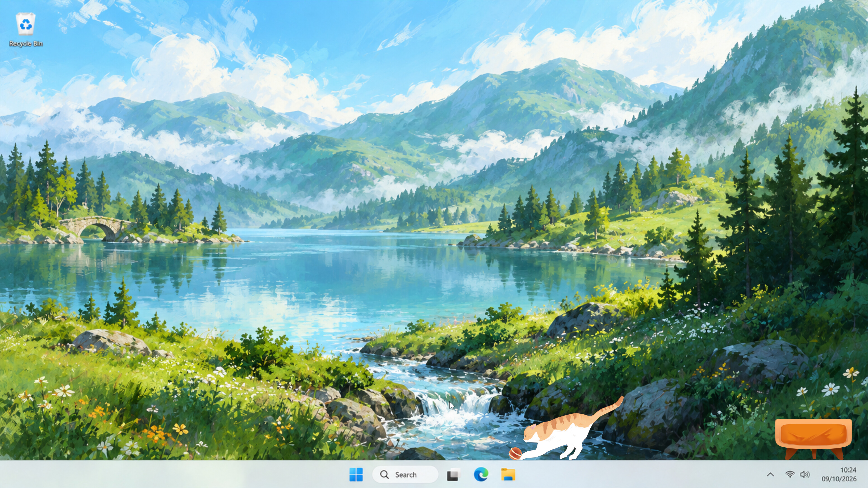This screenshot has width=868, height=488.
Task: Click the cat's red yarn ball
Action: [x=515, y=453]
